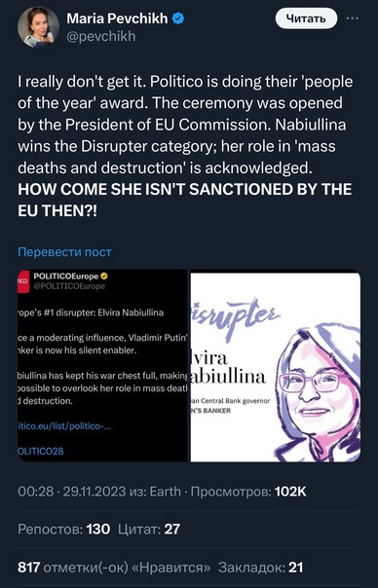Click the blue verified badge next to Maria Pevchikh
The width and height of the screenshot is (378, 588).
click(178, 18)
